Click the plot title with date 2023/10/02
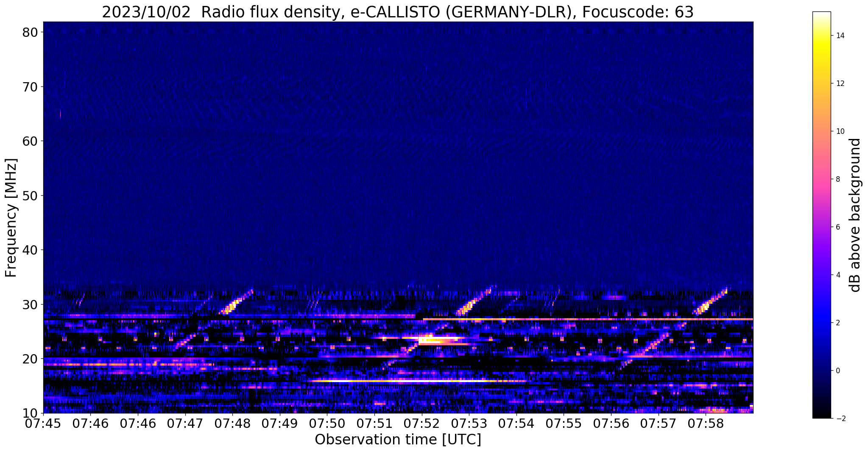 point(398,12)
